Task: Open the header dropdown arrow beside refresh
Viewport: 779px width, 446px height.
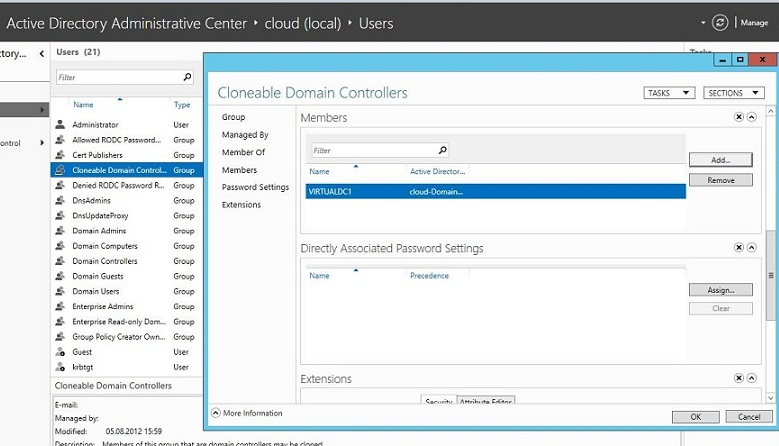Action: [x=703, y=23]
